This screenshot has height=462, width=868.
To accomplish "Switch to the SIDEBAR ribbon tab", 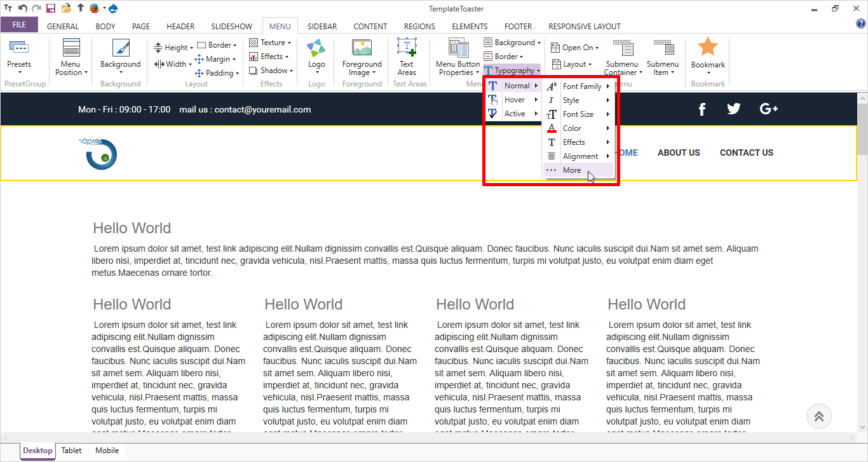I will coord(322,27).
